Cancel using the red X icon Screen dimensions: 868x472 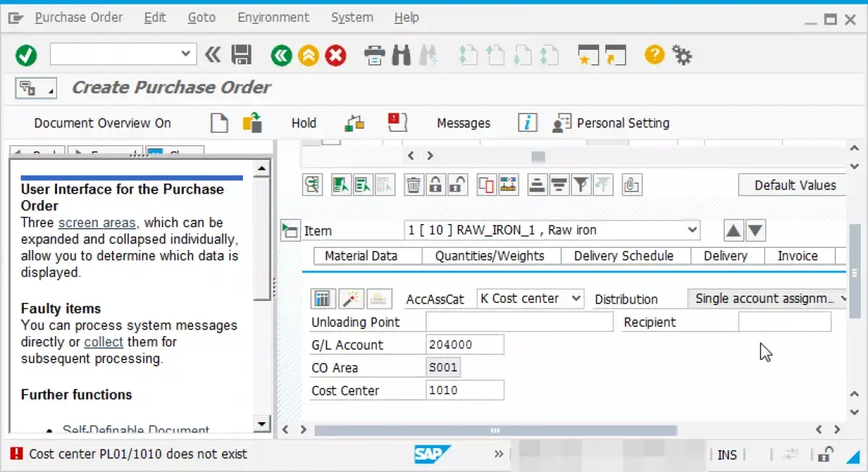click(336, 55)
